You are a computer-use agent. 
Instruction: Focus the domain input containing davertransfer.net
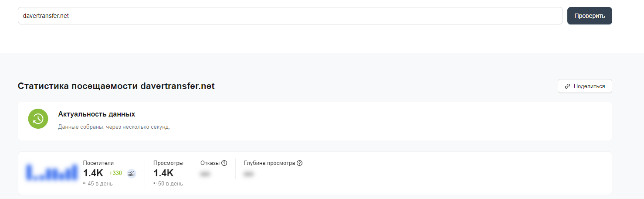tap(290, 16)
